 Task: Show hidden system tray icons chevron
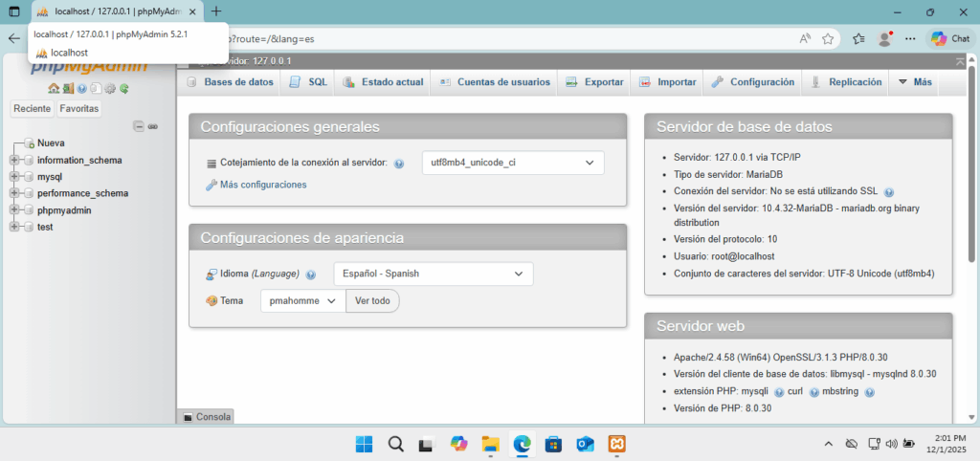click(x=828, y=444)
